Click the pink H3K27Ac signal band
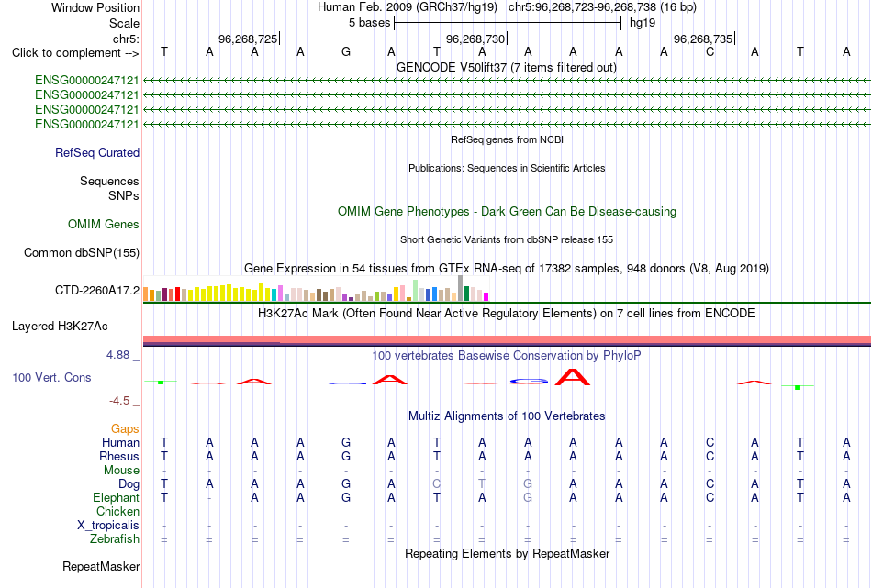872x588 pixels. pos(507,339)
